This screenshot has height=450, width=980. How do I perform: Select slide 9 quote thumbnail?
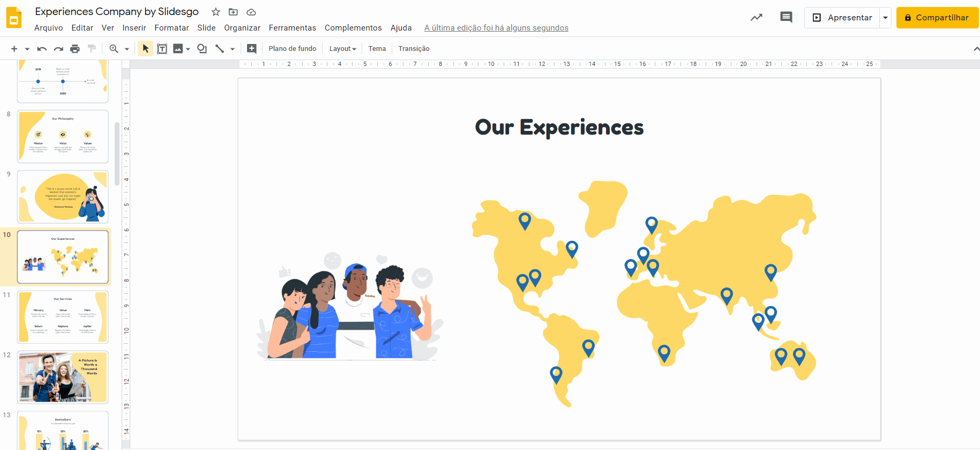(63, 196)
